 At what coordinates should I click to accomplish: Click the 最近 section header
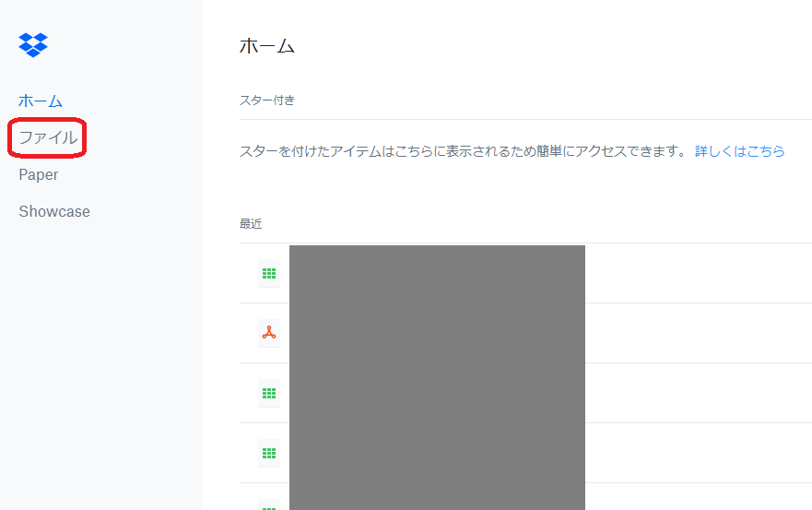point(251,223)
